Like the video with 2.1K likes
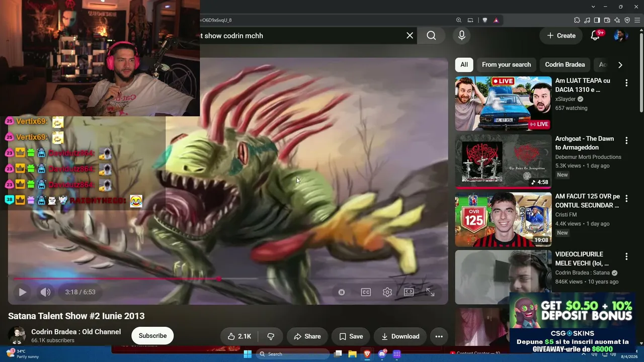644x362 pixels. tap(239, 336)
